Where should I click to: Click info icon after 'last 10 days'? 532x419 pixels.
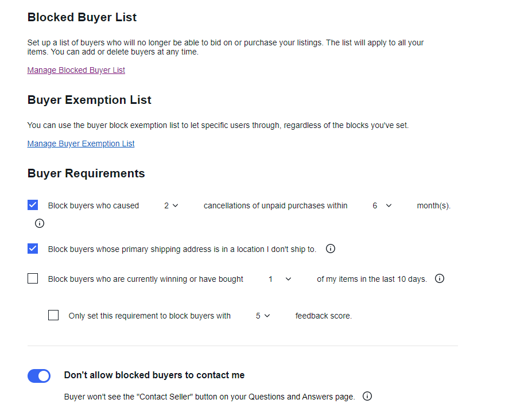[440, 278]
